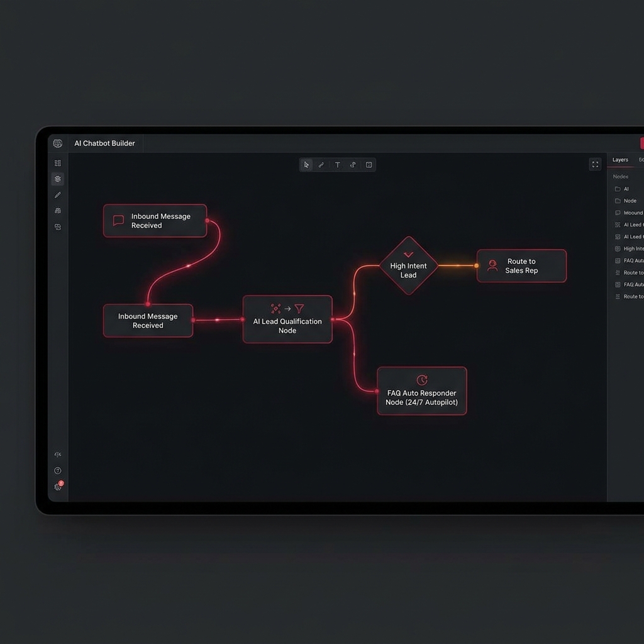Viewport: 644px width, 644px height.
Task: Select the FAQ Auta layer row
Action: coord(626,260)
